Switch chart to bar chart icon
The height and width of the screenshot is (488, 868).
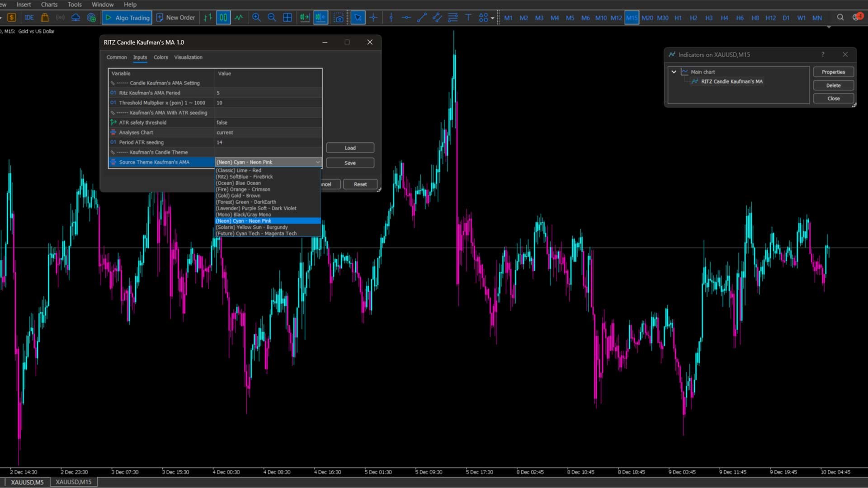point(208,18)
